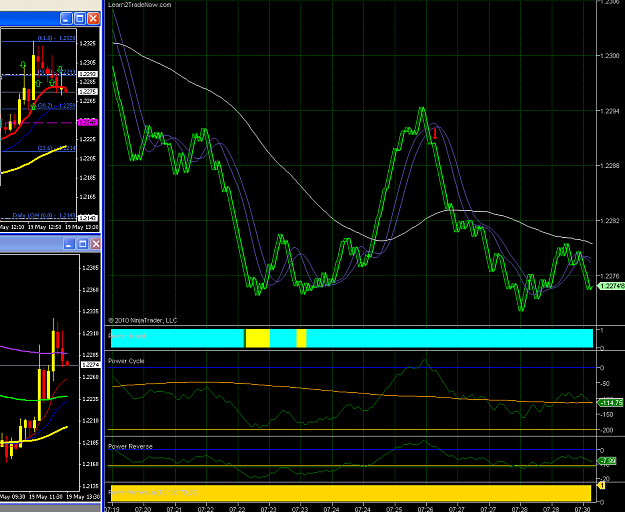This screenshot has width=625, height=512.
Task: Click the Learn2TradeNow.com chart title
Action: pyautogui.click(x=140, y=5)
